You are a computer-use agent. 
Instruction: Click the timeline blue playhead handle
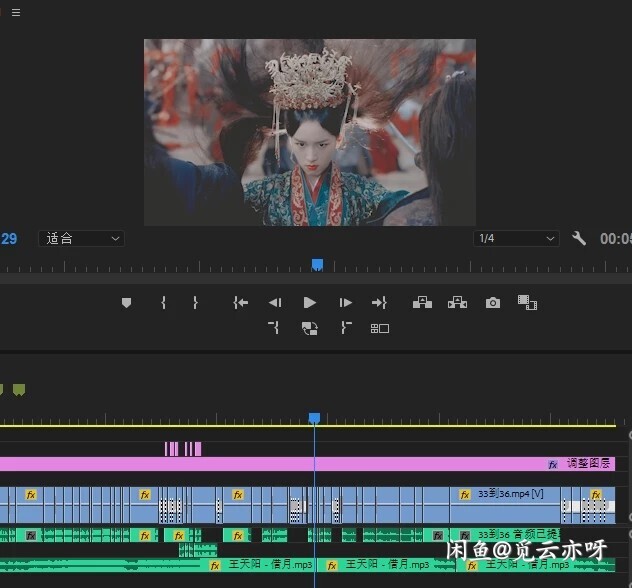pyautogui.click(x=314, y=418)
